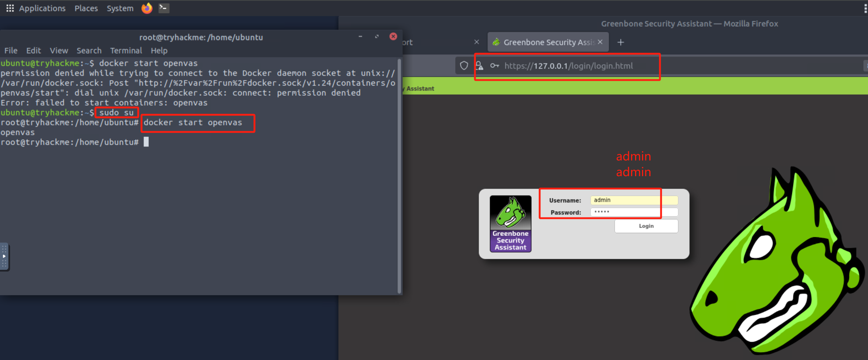Image resolution: width=868 pixels, height=360 pixels.
Task: Close the terminal window
Action: pos(393,37)
